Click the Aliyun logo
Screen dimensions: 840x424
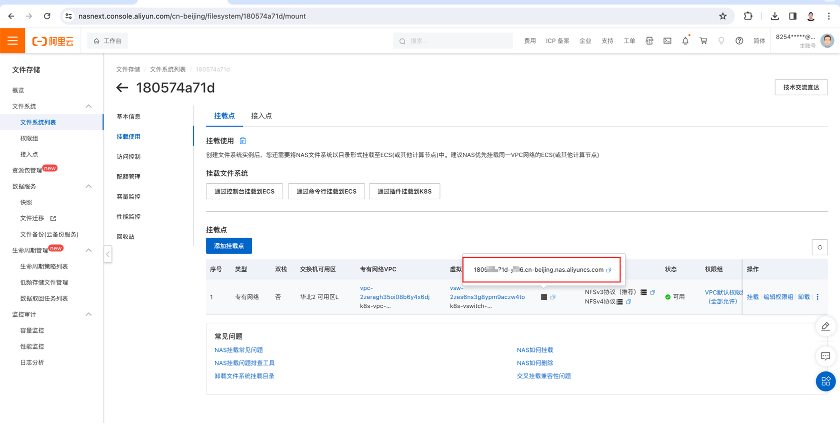52,41
